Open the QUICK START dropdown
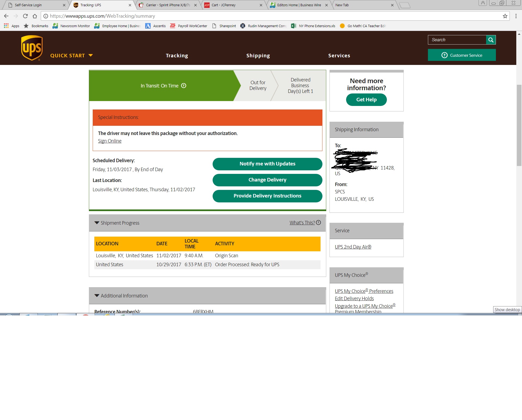Screen dimensions: 522x420 point(72,55)
